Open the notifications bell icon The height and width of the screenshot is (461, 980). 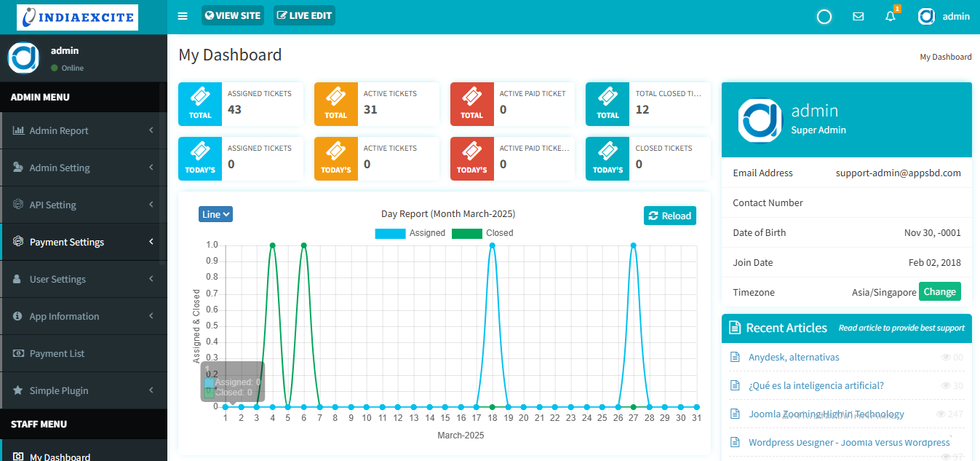[x=891, y=16]
